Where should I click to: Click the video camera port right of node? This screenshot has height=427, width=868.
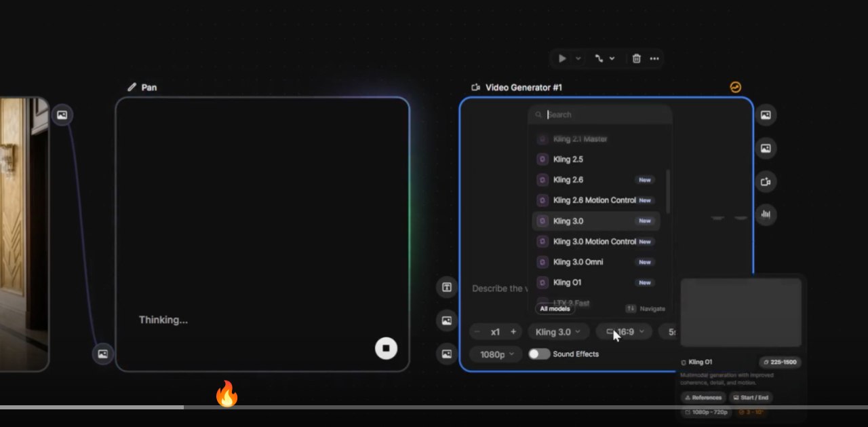click(766, 182)
